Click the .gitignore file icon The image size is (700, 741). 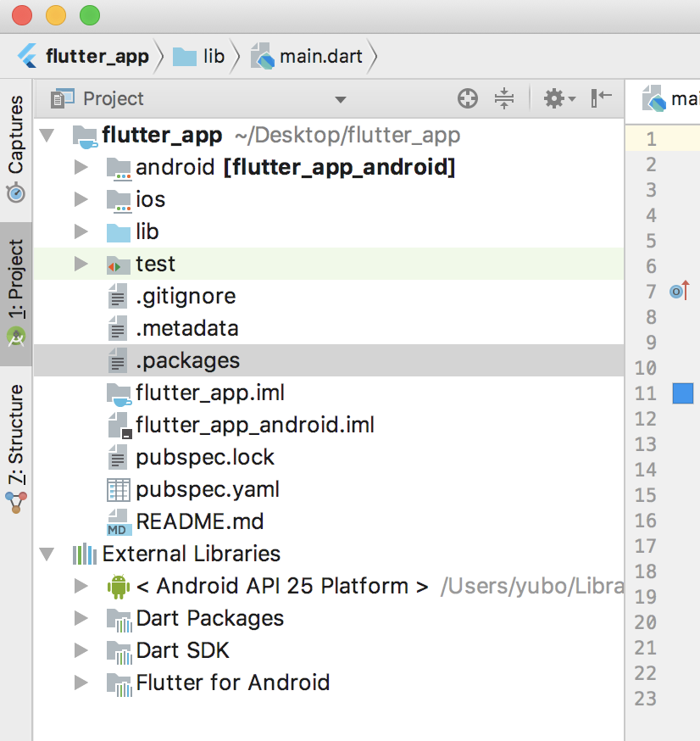118,296
